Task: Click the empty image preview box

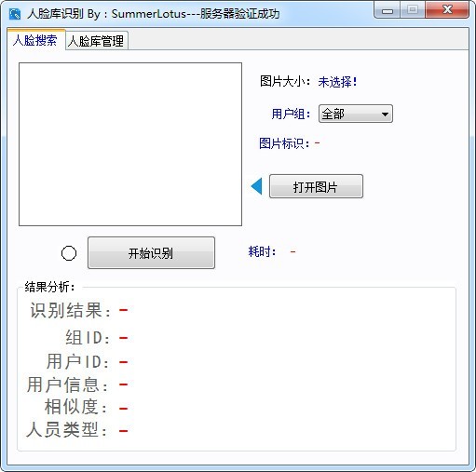Action: click(130, 144)
